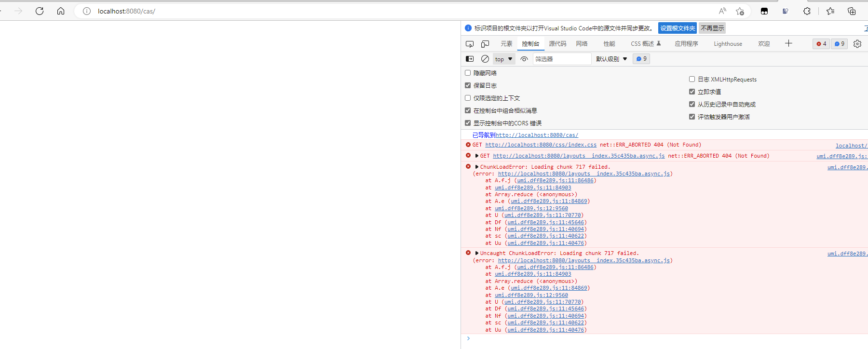
Task: Open the top context dropdown
Action: (x=504, y=59)
